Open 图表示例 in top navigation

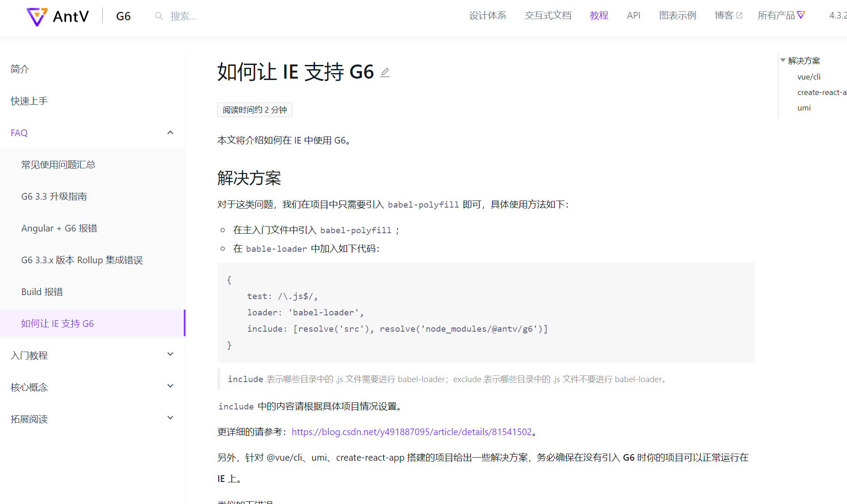(677, 15)
